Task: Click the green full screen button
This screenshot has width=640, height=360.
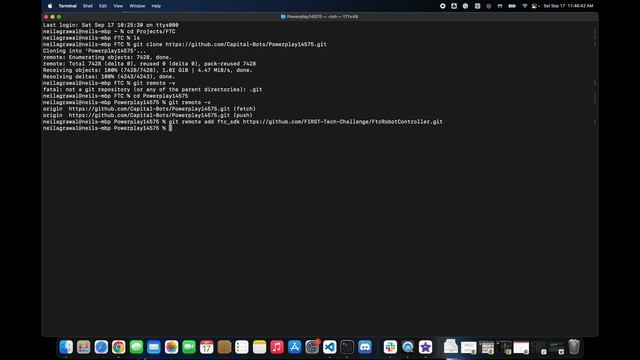Action: [x=59, y=17]
